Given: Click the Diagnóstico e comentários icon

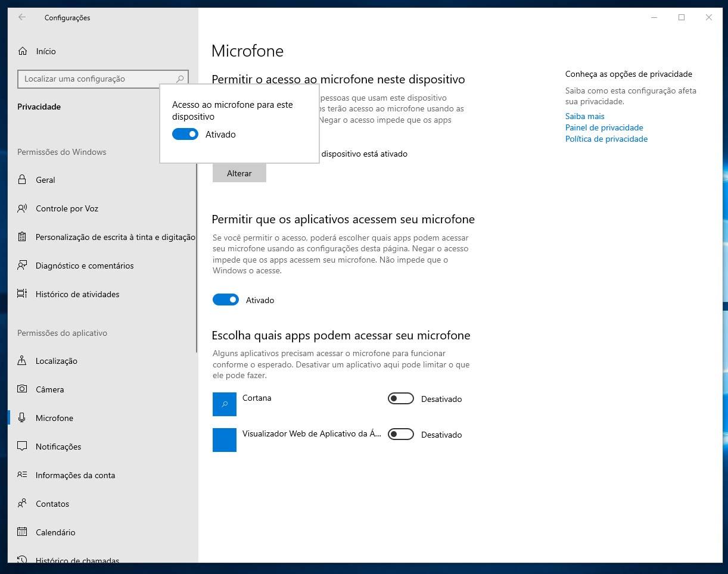Looking at the screenshot, I should click(22, 266).
